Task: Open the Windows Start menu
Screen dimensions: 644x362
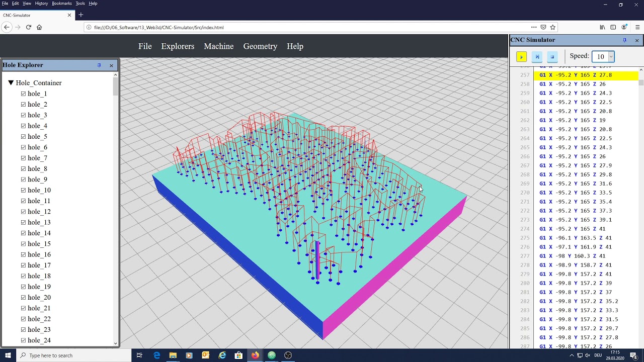Action: [x=8, y=355]
